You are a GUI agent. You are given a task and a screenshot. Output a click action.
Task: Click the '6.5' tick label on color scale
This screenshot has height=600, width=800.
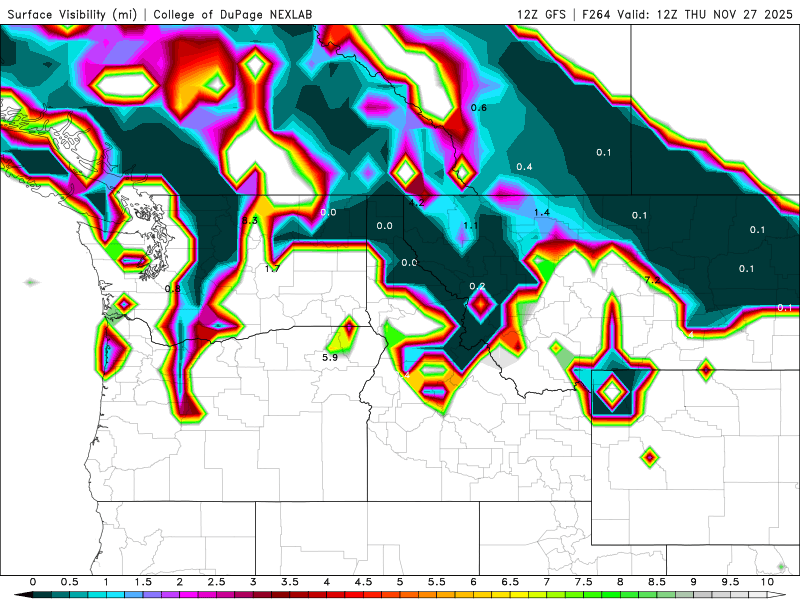(510, 582)
